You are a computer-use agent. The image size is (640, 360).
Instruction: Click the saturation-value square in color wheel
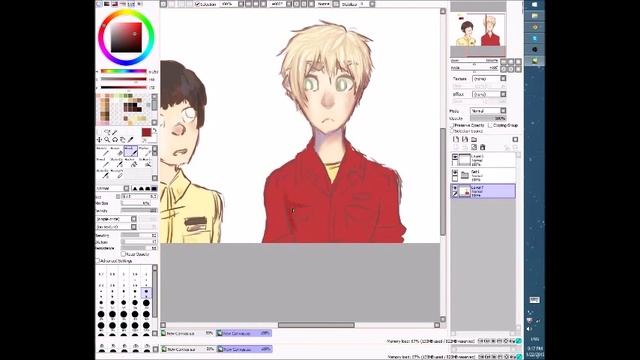pos(126,38)
